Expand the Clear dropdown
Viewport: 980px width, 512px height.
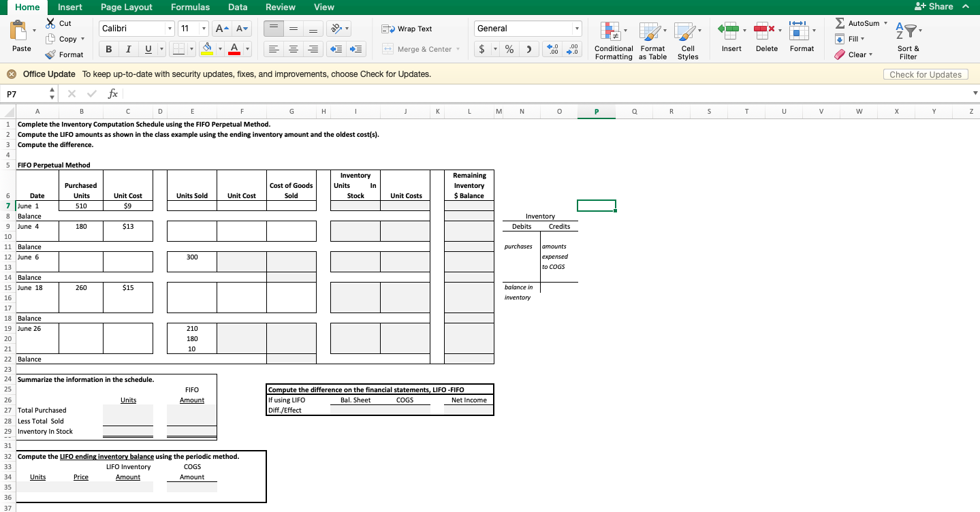(871, 54)
